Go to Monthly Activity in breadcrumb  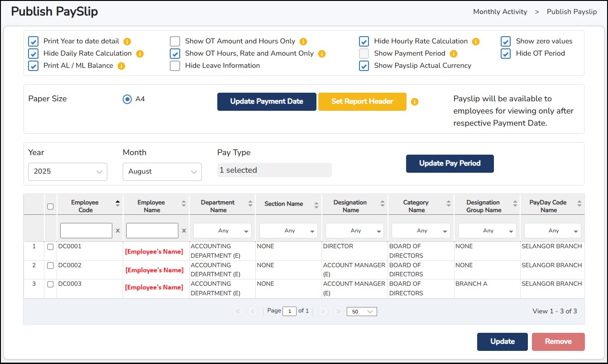pos(500,12)
